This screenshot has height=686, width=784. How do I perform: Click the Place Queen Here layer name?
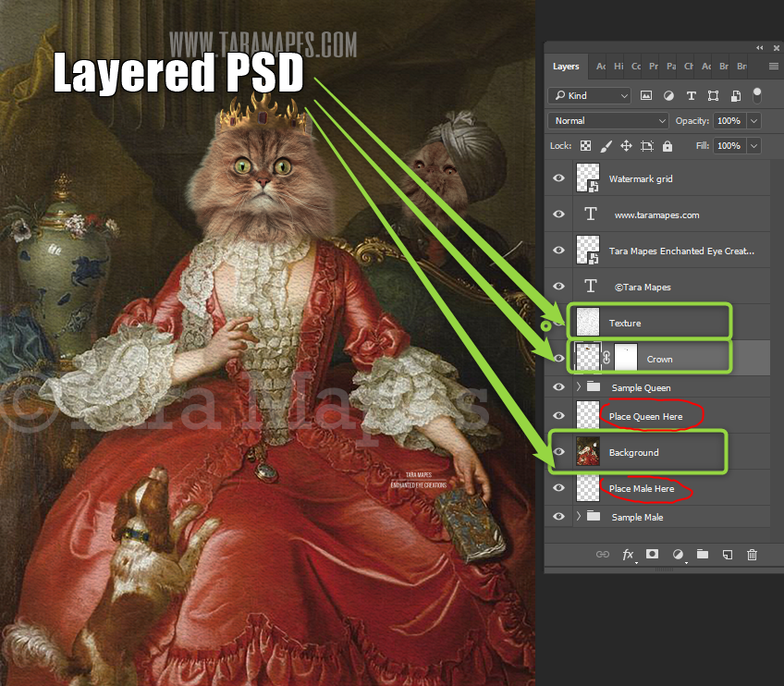pyautogui.click(x=645, y=416)
